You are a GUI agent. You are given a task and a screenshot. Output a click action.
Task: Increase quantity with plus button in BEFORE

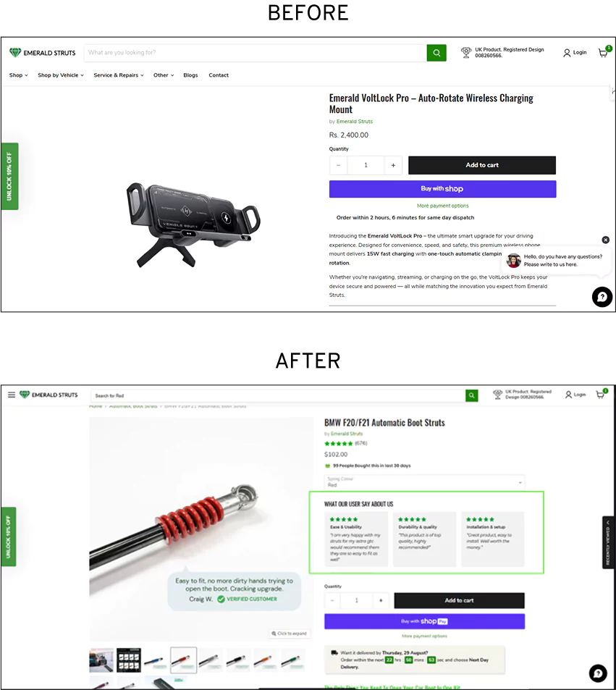coord(393,166)
